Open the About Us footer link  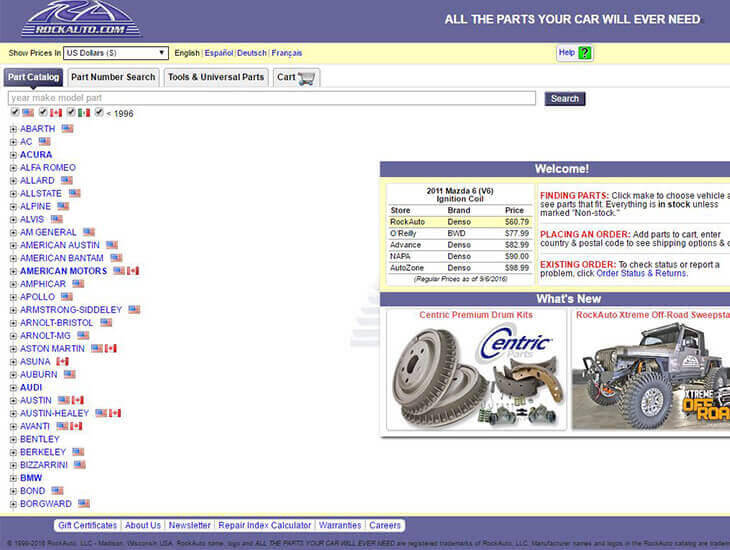143,525
